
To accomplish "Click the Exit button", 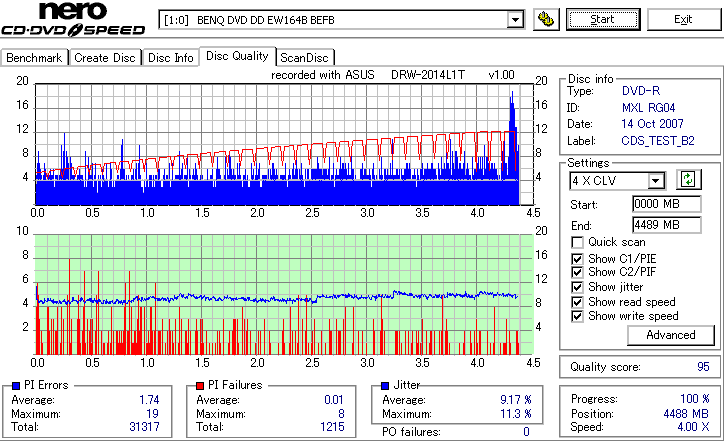I will click(x=683, y=19).
